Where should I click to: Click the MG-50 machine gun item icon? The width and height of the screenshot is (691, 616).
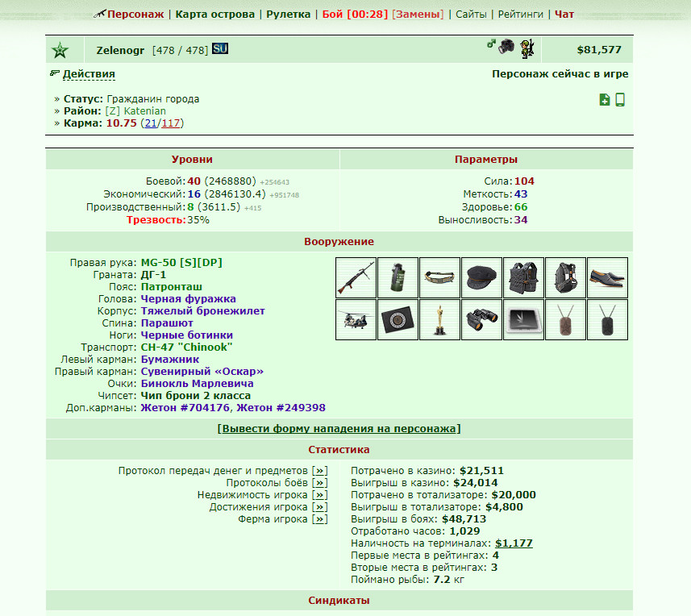pyautogui.click(x=356, y=277)
